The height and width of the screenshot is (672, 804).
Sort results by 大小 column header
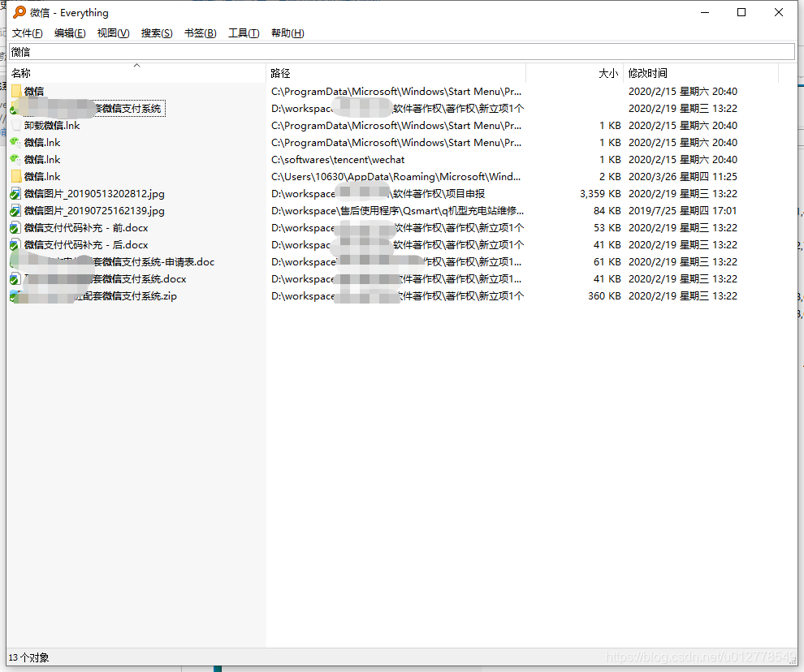coord(575,73)
